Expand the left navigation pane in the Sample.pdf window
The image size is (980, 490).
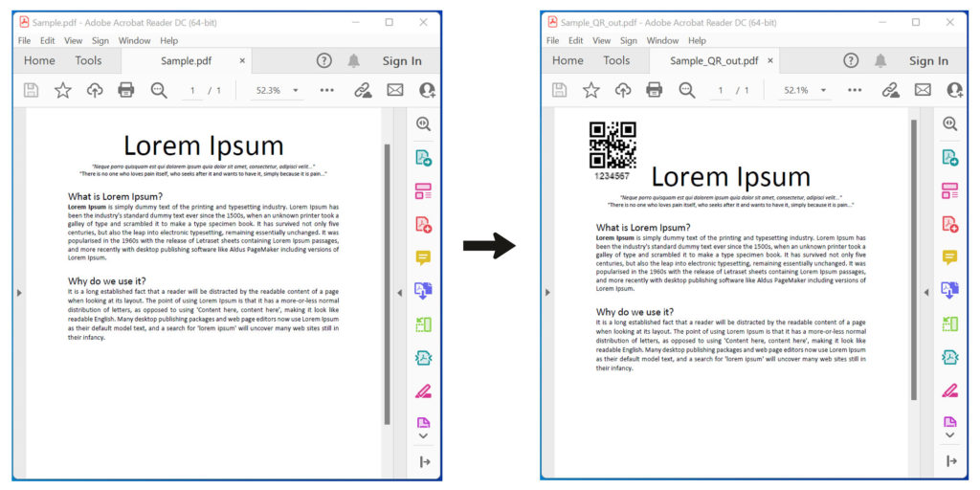click(x=18, y=292)
